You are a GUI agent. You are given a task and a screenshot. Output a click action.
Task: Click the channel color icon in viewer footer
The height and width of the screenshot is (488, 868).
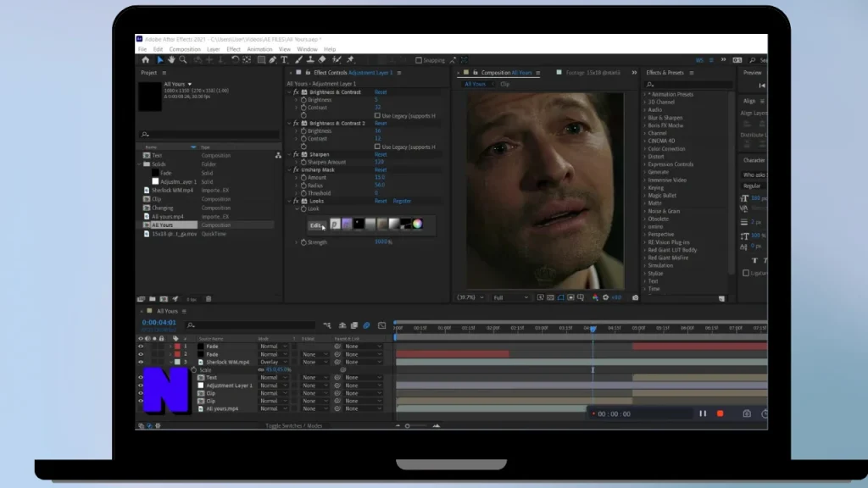click(x=595, y=297)
